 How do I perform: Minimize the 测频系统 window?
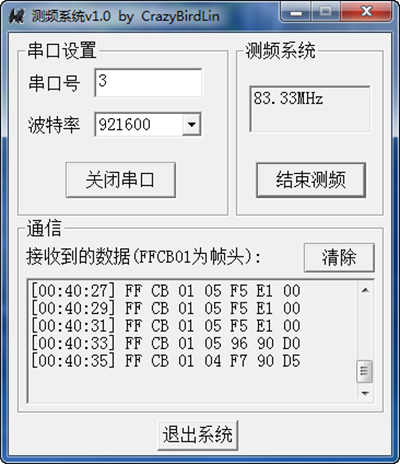point(296,12)
